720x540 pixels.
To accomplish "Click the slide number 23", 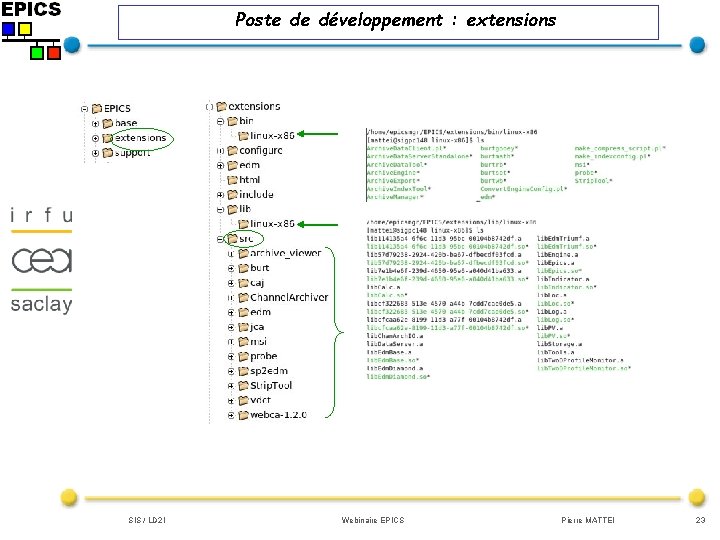I will (x=700, y=520).
